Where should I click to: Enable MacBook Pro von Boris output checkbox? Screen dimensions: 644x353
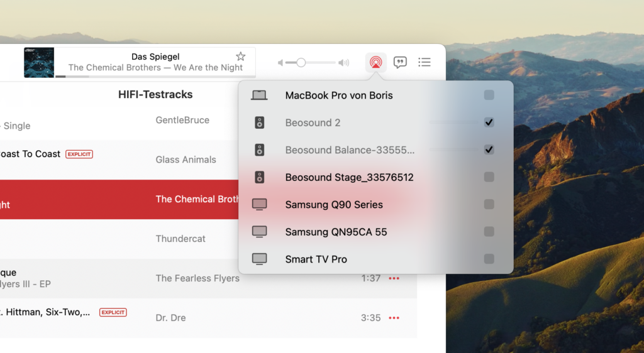[489, 95]
